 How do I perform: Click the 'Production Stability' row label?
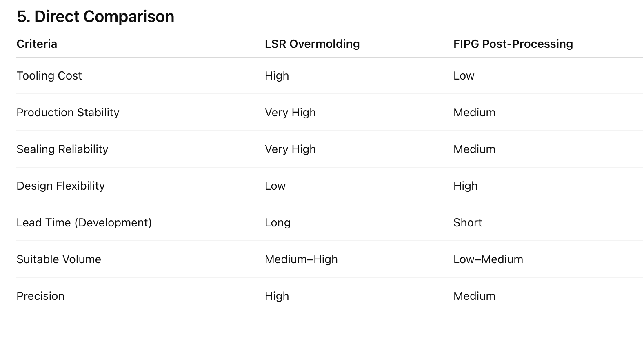68,113
